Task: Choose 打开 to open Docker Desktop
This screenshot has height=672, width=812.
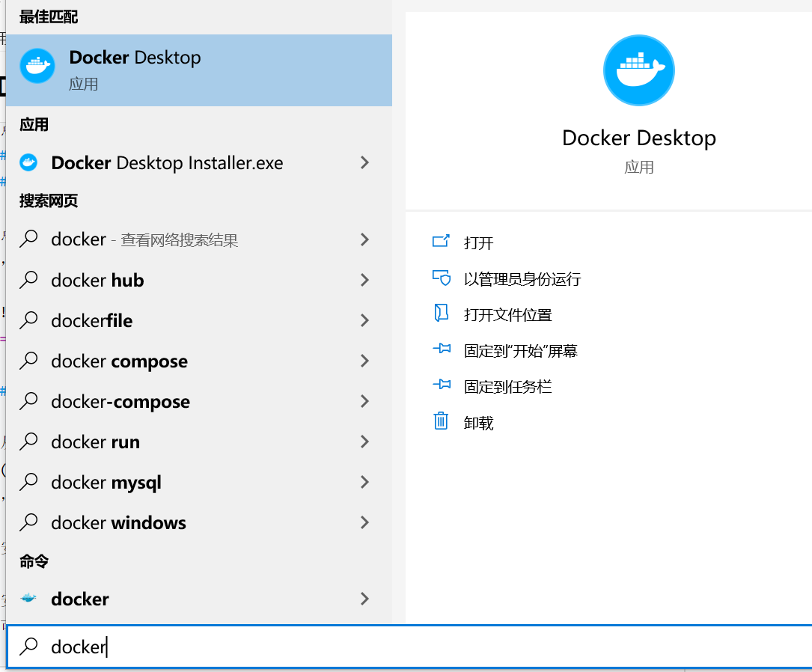Action: click(478, 242)
